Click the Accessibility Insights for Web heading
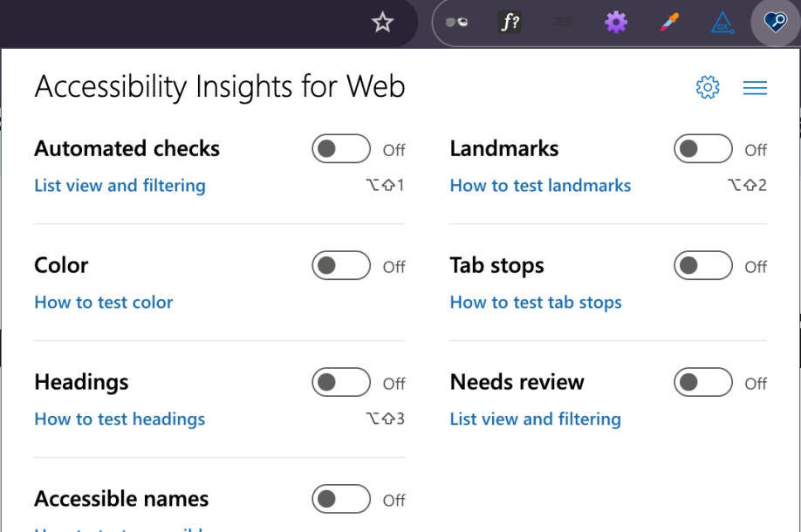 click(219, 87)
